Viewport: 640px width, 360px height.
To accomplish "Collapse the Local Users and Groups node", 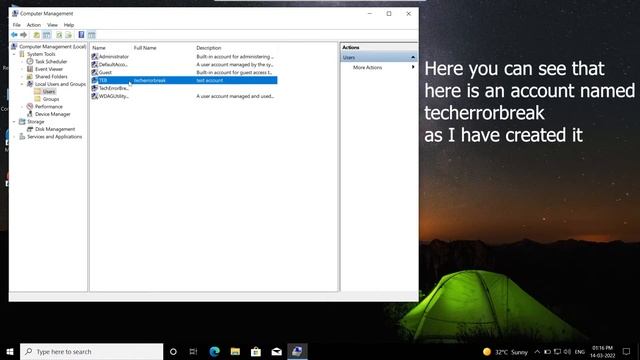I will tap(22, 84).
